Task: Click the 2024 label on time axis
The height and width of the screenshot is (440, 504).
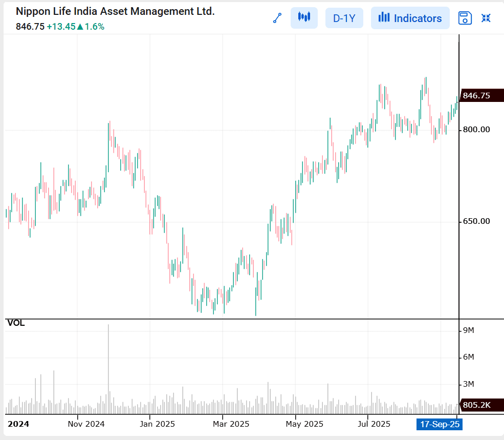Action: pos(18,424)
